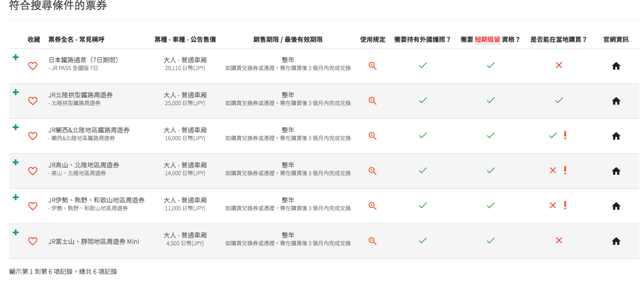Open official site home icon for JR伊勢、熊野、和歌山地區周遊券
This screenshot has height=289, width=644.
pos(616,206)
